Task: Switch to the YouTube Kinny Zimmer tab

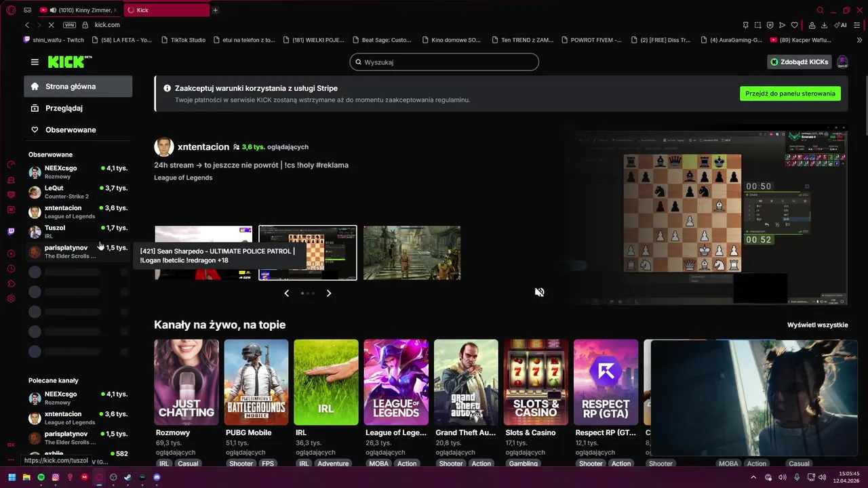Action: coord(80,10)
